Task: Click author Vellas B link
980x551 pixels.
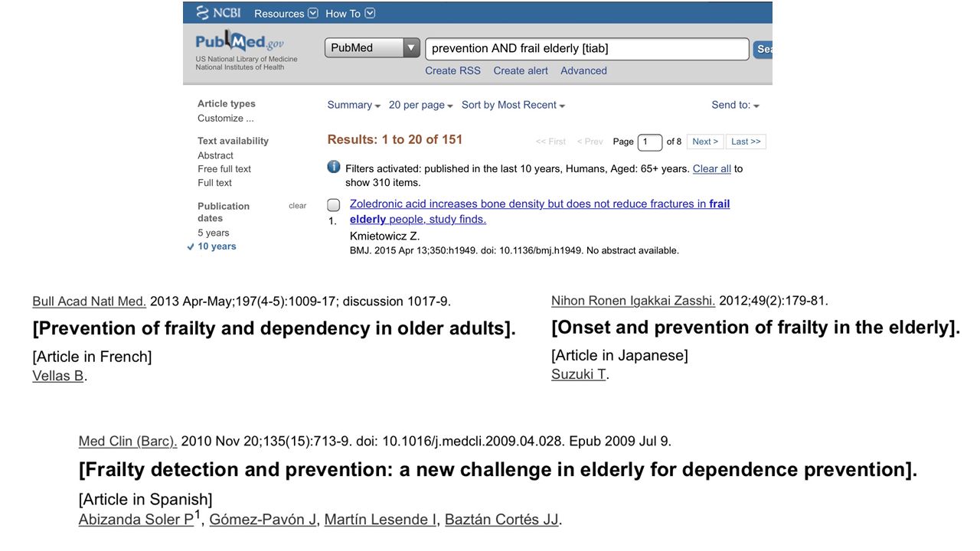Action: (x=57, y=376)
